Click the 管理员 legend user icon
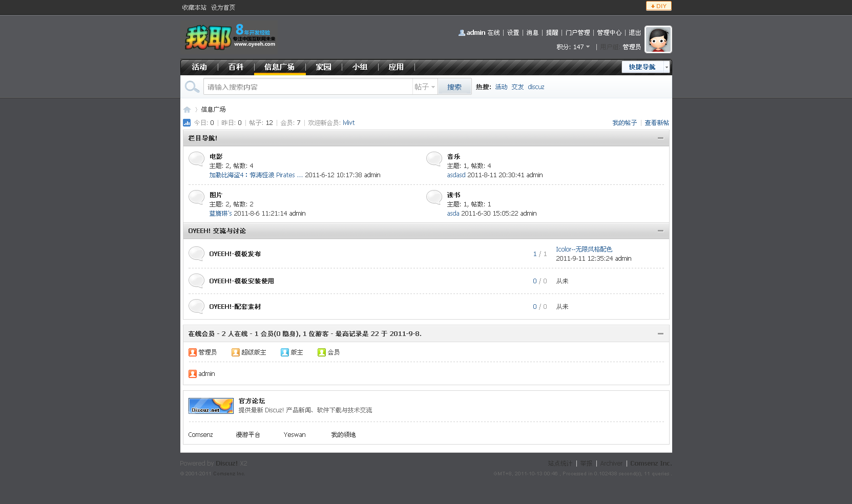This screenshot has height=504, width=852. tap(193, 352)
